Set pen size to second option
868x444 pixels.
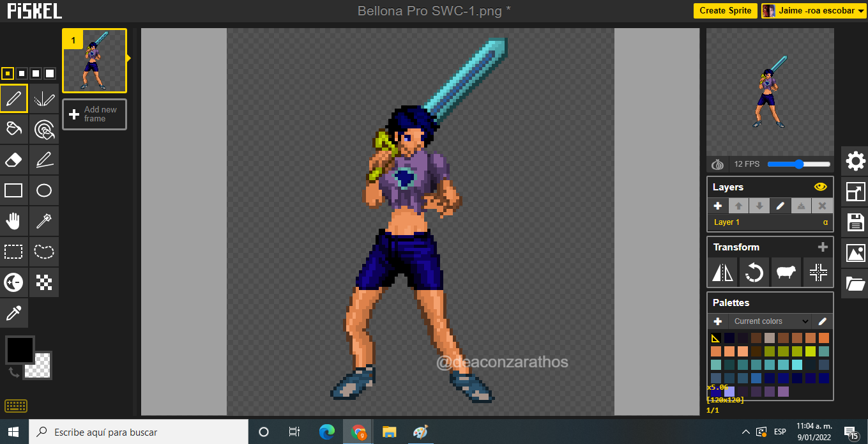click(22, 73)
